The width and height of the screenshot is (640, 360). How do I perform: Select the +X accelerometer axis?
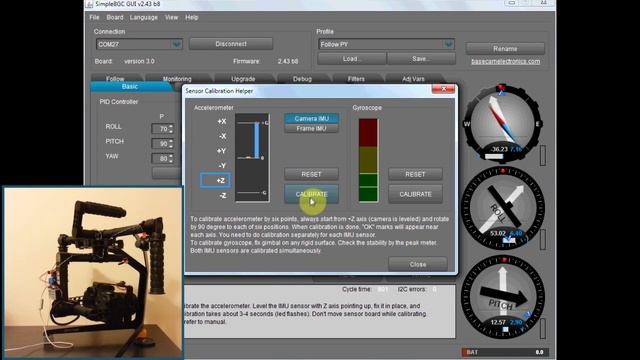222,121
